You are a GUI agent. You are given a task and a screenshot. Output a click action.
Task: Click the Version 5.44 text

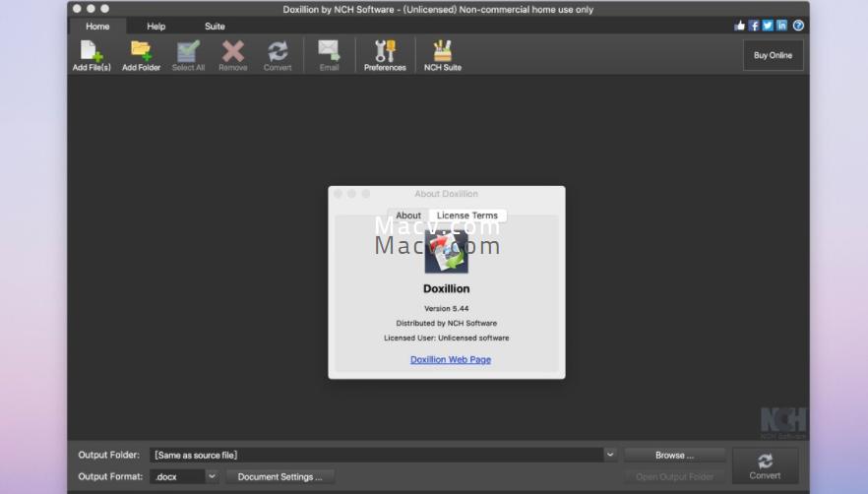click(x=446, y=308)
